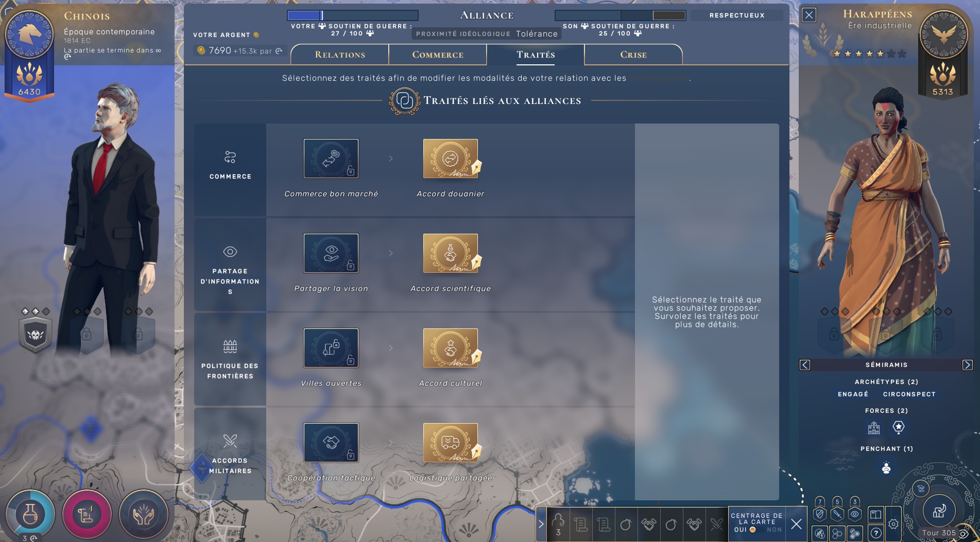
Task: Select the Accord douanier treaty
Action: click(451, 159)
